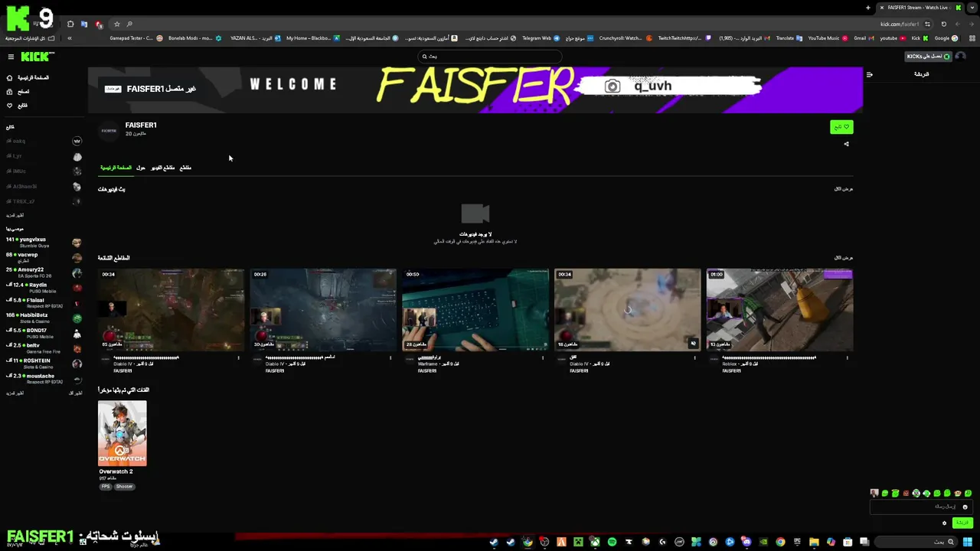
Task: Select the home tab on FAISFER1 channel
Action: tap(116, 167)
